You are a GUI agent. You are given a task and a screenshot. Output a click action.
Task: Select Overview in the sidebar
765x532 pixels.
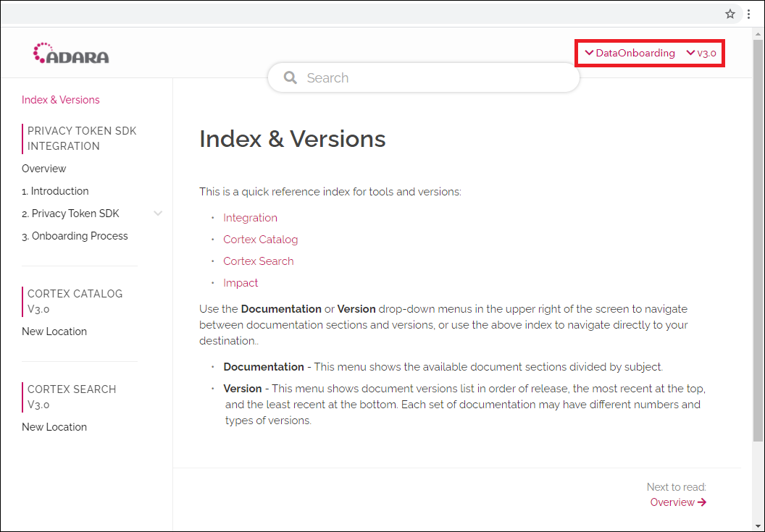pos(44,169)
